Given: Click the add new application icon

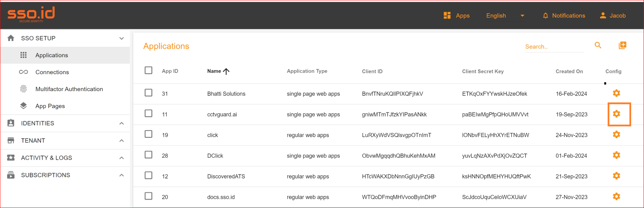Looking at the screenshot, I should (622, 45).
